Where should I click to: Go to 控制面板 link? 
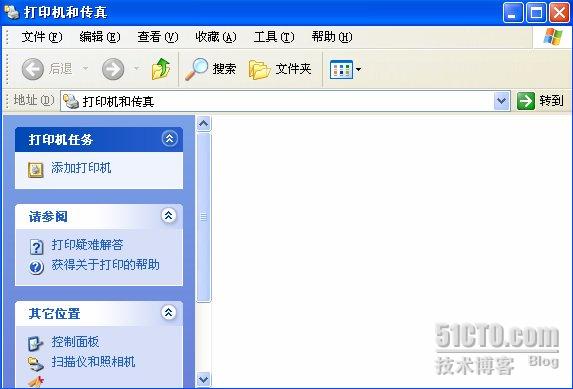click(75, 342)
